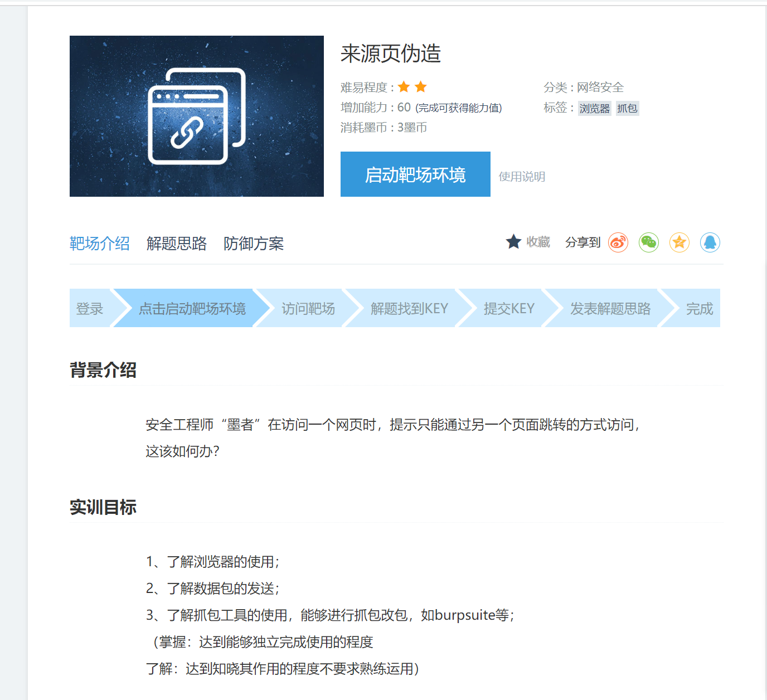767x700 pixels.
Task: Click the 抓包 tag
Action: coord(627,109)
